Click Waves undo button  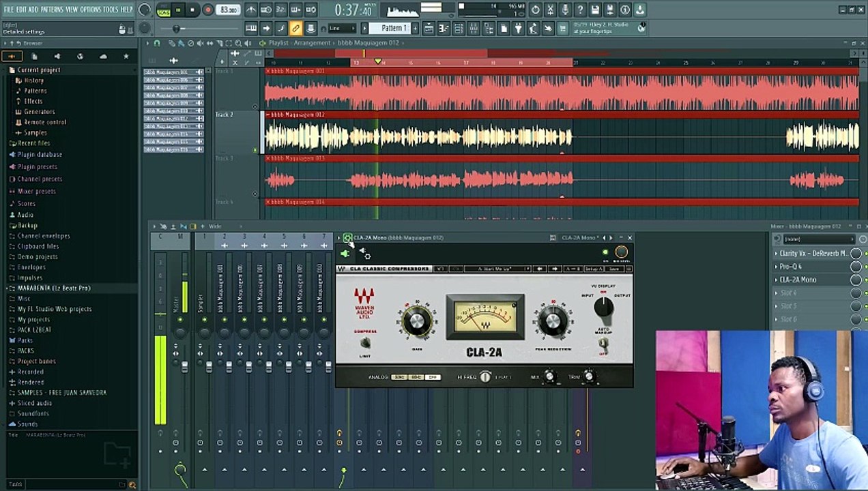[x=440, y=269]
